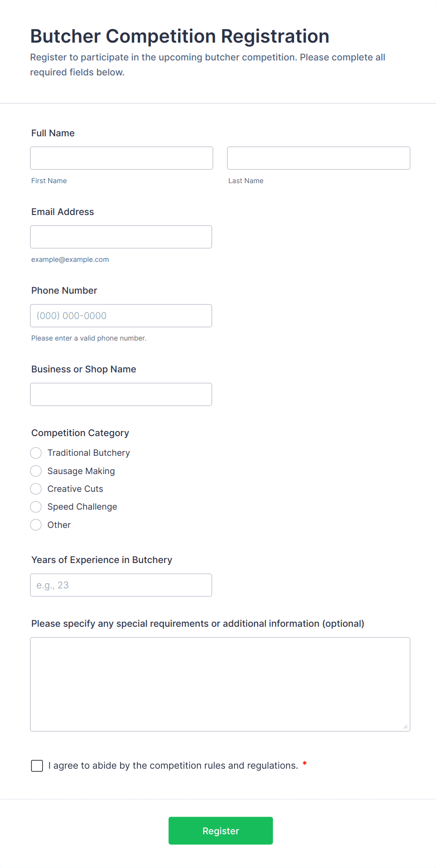Click the Phone Number field
Viewport: 436px width, 868px height.
click(x=121, y=315)
